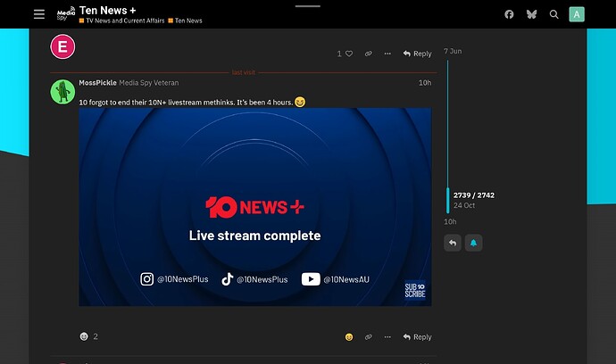Click the Ten News + topic title

[x=108, y=10]
